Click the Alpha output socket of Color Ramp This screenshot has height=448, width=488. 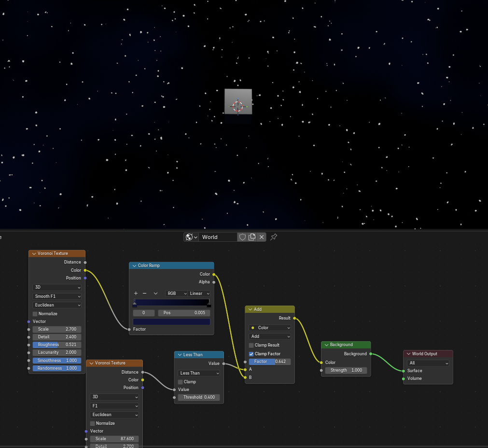214,282
